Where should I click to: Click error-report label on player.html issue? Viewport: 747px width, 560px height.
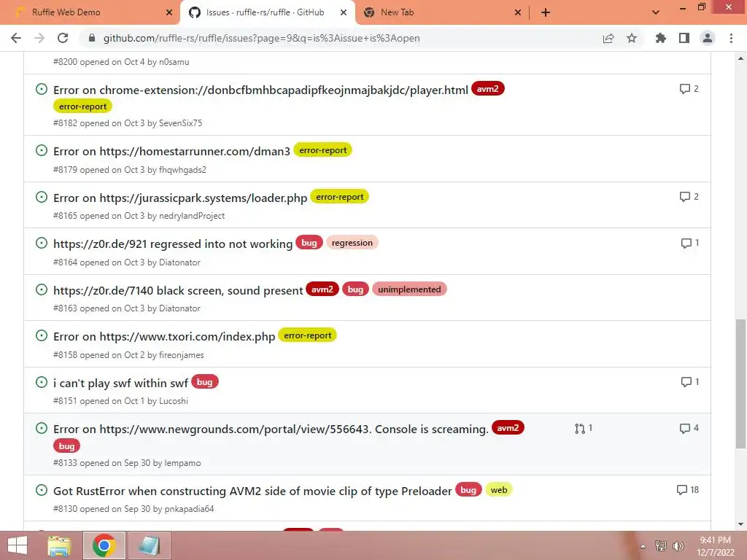tap(82, 106)
